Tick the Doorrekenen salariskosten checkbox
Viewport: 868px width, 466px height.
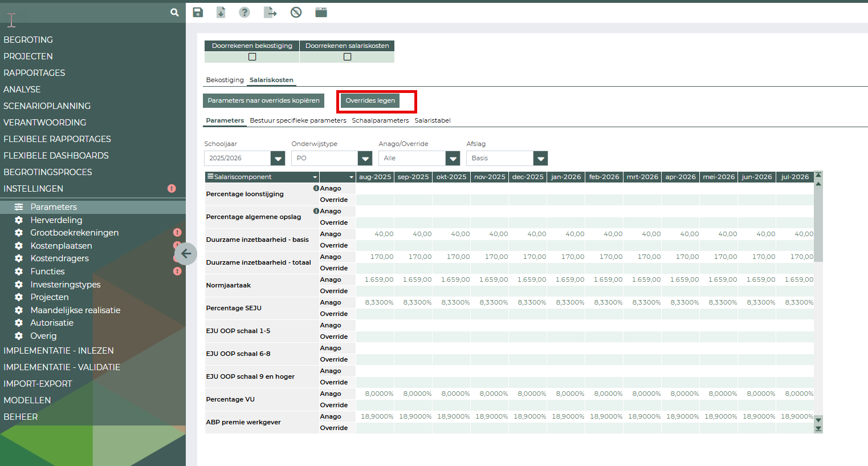point(347,57)
